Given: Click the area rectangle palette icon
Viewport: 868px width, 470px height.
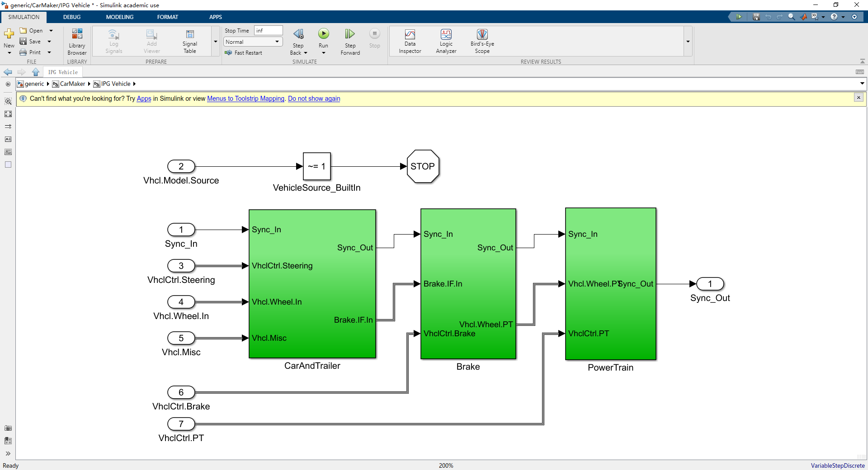Looking at the screenshot, I should pyautogui.click(x=8, y=164).
